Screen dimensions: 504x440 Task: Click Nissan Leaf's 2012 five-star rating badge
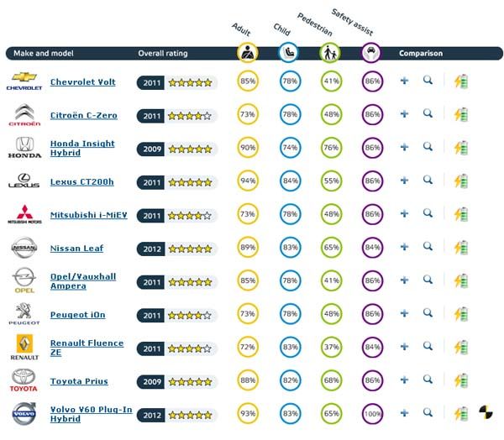point(176,249)
